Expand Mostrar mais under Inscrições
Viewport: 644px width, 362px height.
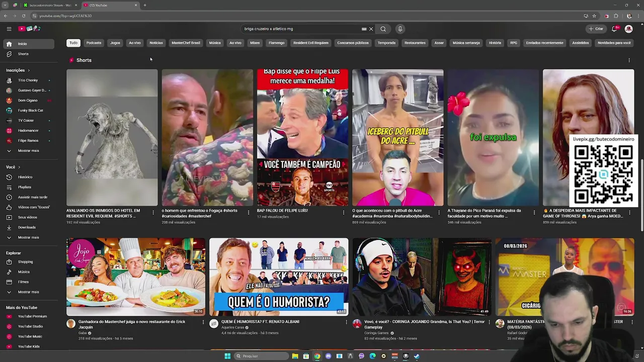pyautogui.click(x=29, y=151)
